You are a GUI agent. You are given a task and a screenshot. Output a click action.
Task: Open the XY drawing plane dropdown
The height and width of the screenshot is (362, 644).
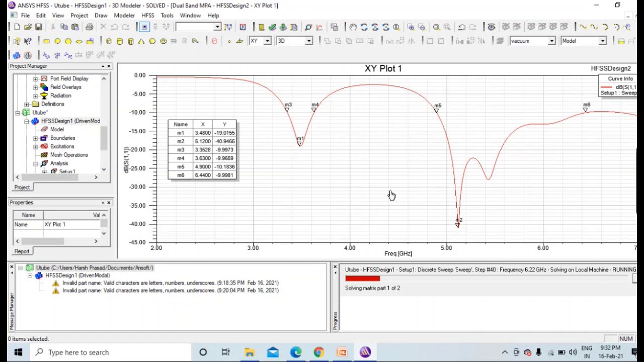[267, 41]
